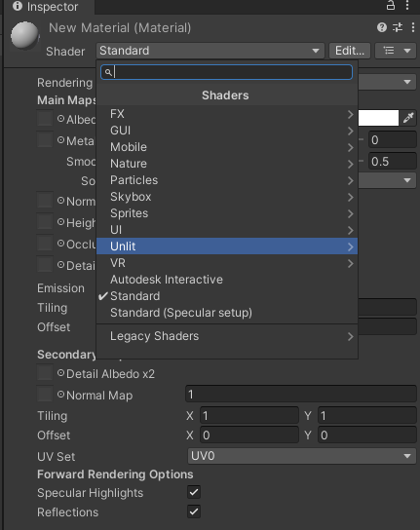Click the Edit... shader button
The height and width of the screenshot is (530, 420).
[350, 51]
